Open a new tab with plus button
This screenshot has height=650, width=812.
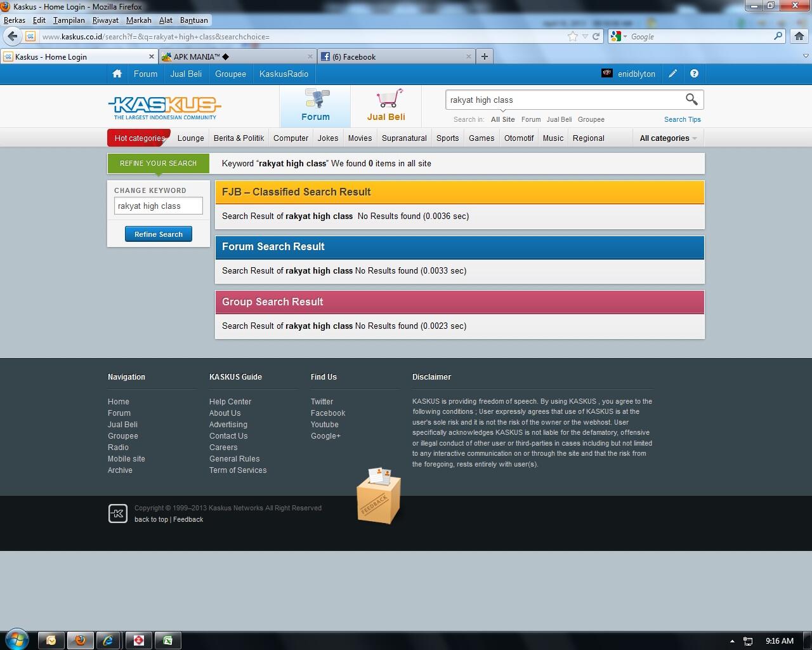tap(485, 56)
